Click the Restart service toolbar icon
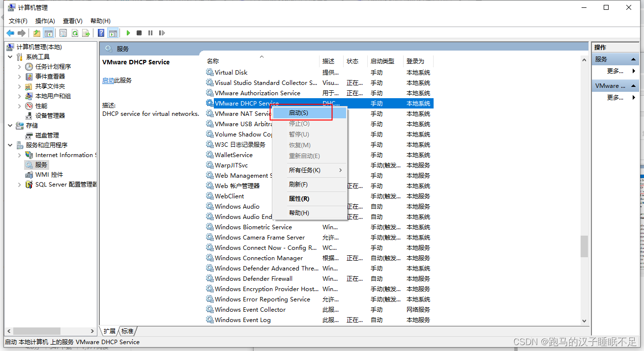Viewport: 644px width, 351px height. coord(161,33)
